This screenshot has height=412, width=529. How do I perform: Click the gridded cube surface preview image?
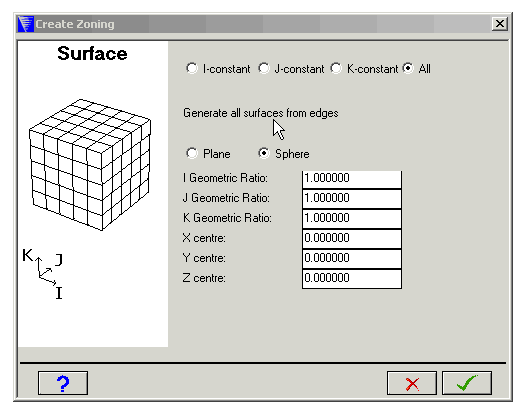pos(90,165)
